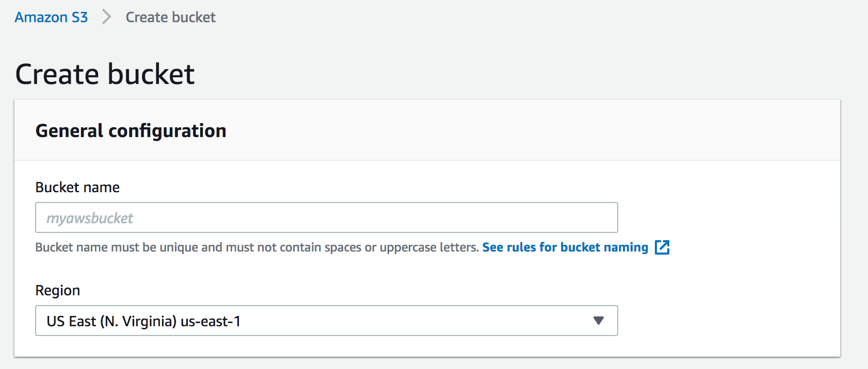Click the General configuration section title
Screen dimensions: 868x369
[x=131, y=131]
